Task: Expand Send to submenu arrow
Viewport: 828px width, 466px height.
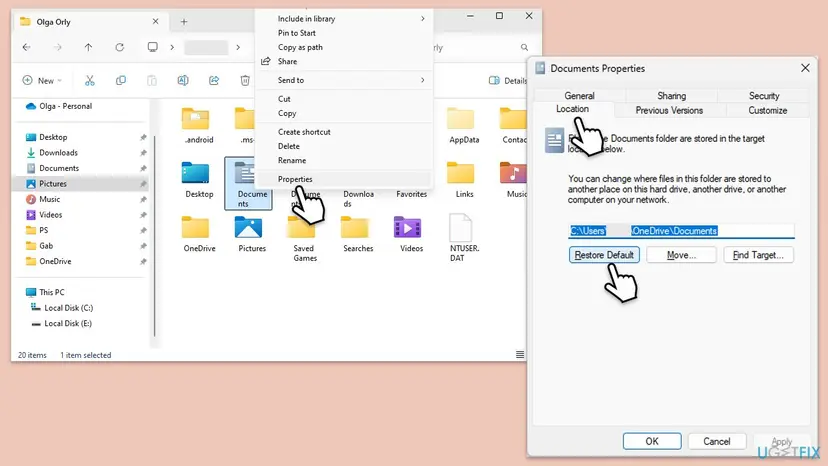Action: click(422, 80)
